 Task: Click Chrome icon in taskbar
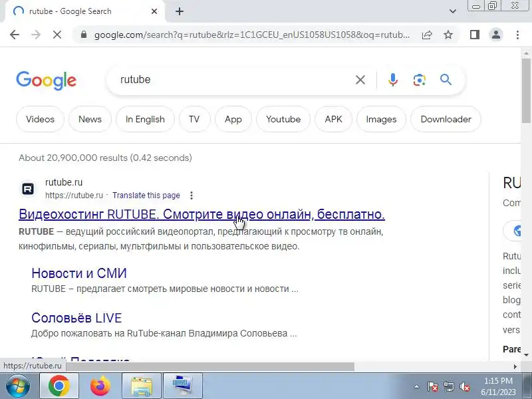[x=59, y=386]
